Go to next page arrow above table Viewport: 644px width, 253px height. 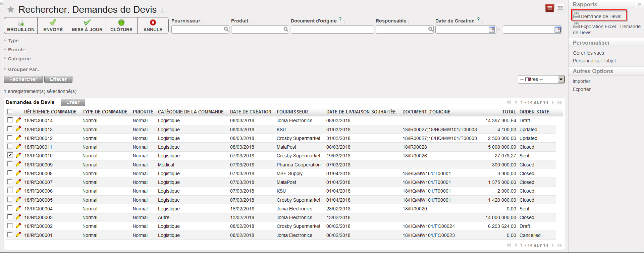553,102
